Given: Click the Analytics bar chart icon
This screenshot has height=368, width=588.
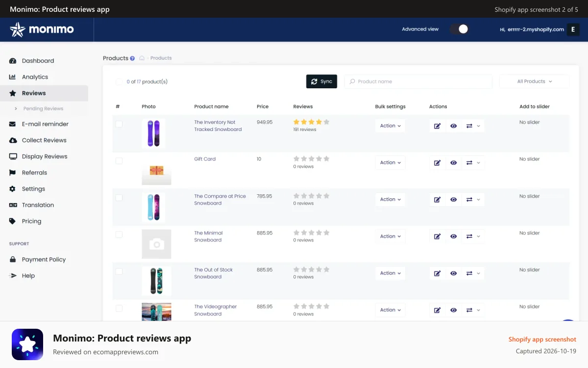Looking at the screenshot, I should coord(13,77).
